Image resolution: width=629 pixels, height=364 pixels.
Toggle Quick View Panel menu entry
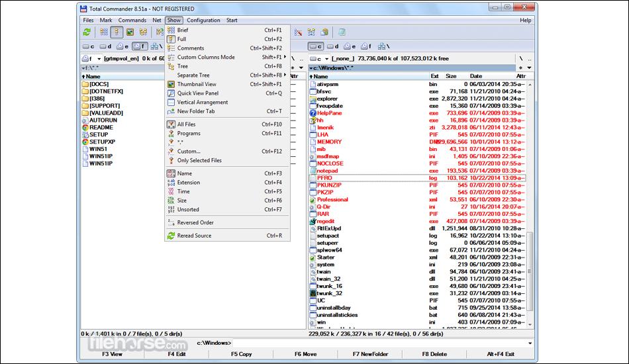click(228, 93)
